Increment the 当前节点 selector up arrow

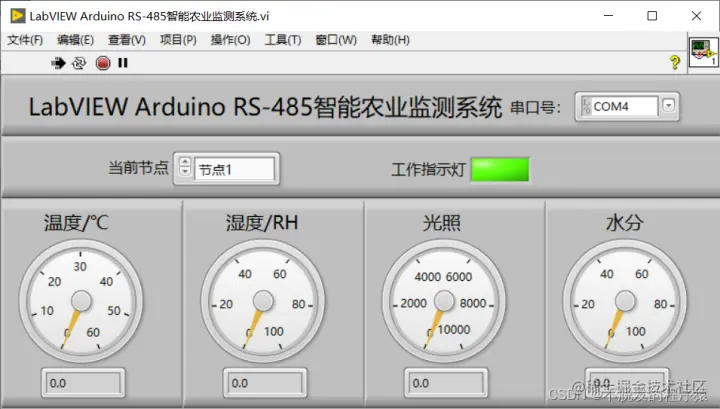185,162
